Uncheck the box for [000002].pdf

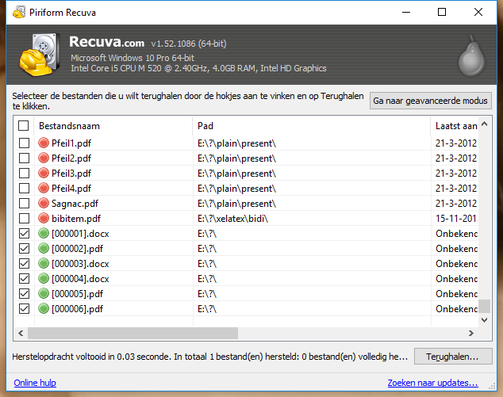tap(24, 248)
